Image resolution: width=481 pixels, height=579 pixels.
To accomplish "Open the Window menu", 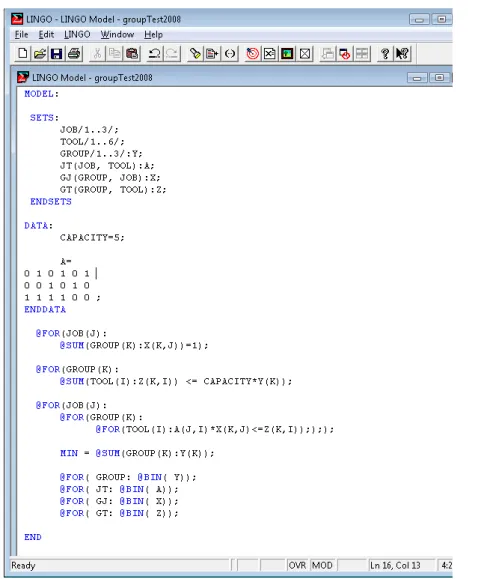I will (x=117, y=34).
